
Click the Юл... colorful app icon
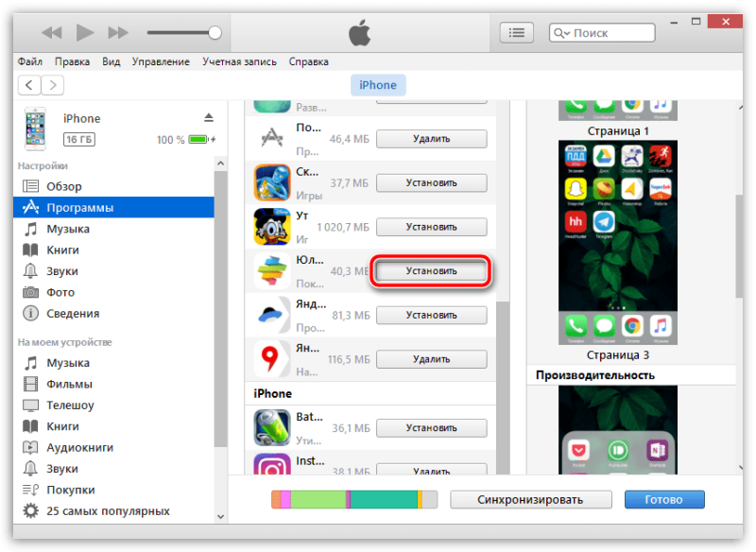tap(272, 271)
